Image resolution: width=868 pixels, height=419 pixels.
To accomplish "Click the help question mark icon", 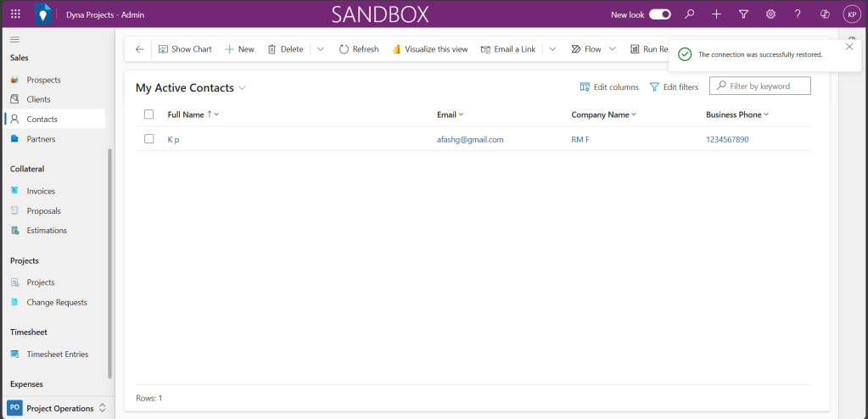I will point(798,14).
